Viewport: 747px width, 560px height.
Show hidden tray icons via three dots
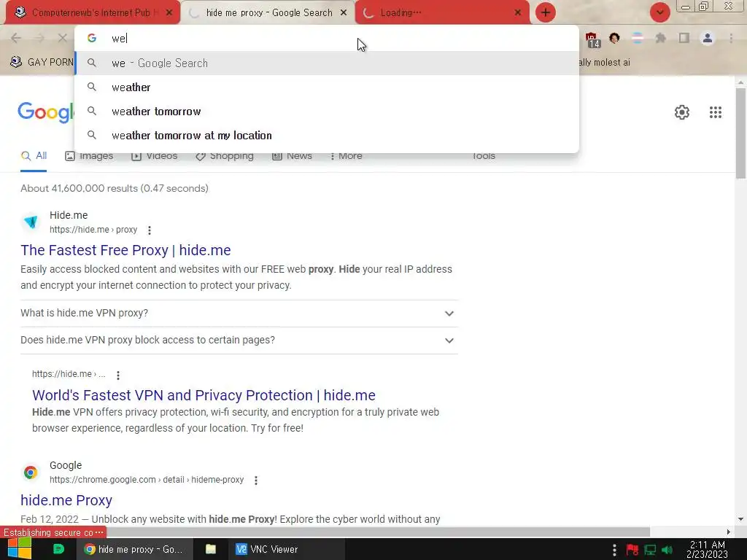[x=614, y=550]
